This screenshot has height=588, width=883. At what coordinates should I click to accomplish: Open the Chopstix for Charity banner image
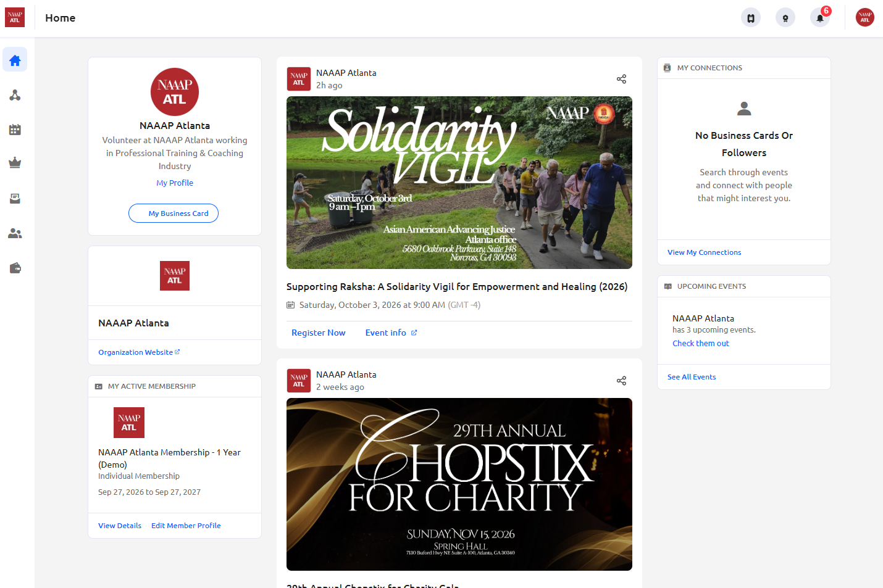[459, 484]
